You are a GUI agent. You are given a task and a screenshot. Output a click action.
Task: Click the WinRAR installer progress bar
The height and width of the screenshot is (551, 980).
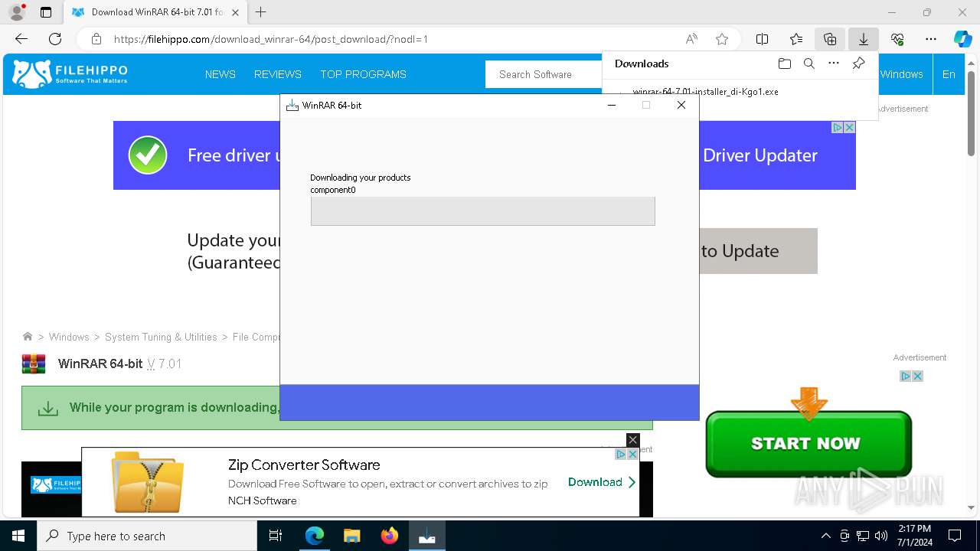click(x=483, y=211)
